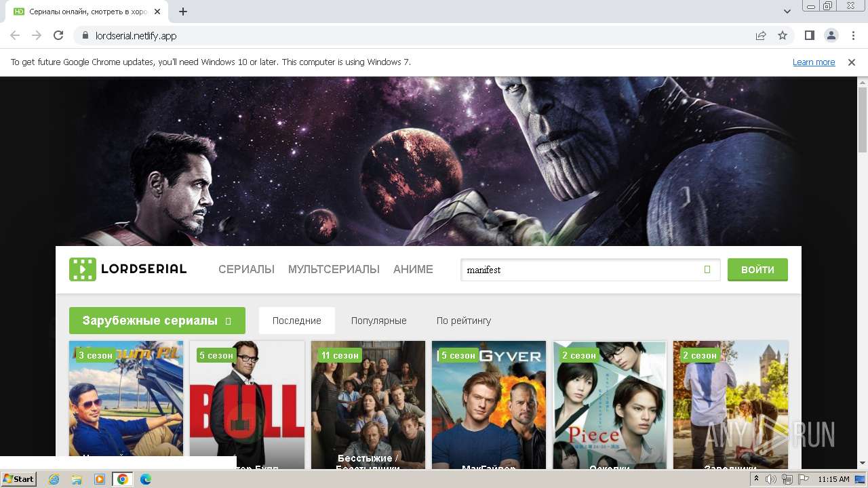Click the padlock site info icon
Viewport: 868px width, 488px height.
(85, 35)
